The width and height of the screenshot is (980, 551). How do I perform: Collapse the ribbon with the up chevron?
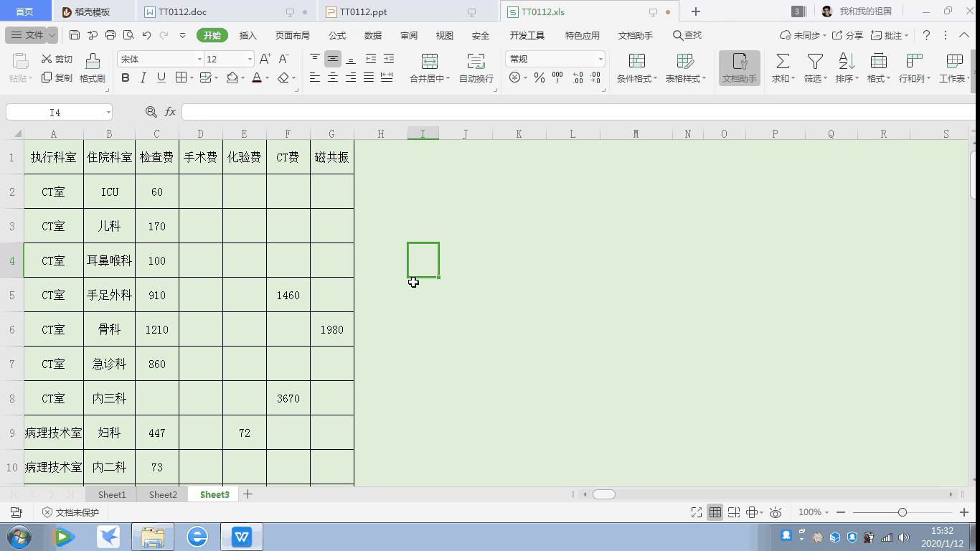coord(963,35)
